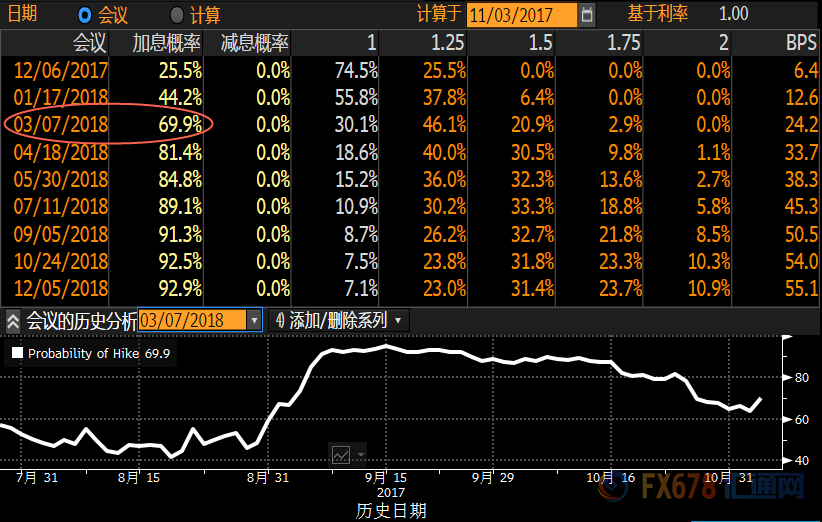Click the BPS column header
This screenshot has width=822, height=522.
pyautogui.click(x=801, y=44)
